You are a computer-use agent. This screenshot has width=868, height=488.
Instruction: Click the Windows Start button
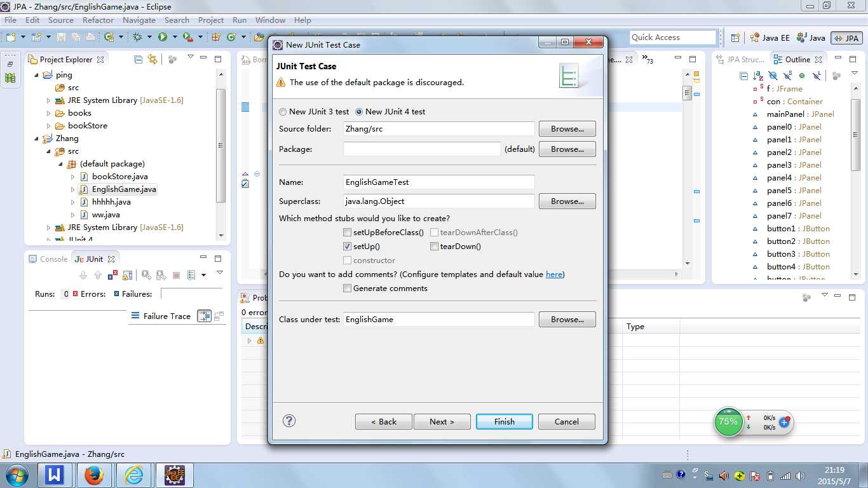16,475
